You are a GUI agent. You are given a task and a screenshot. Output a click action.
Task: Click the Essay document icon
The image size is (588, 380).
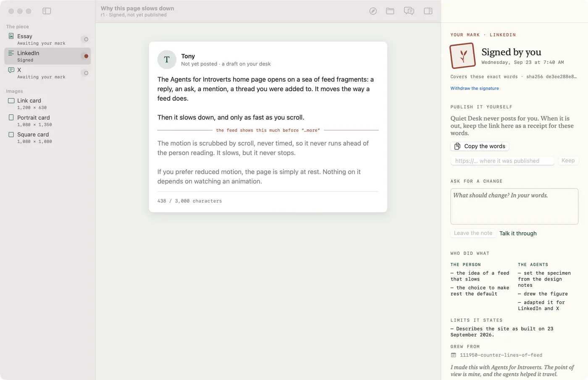pos(11,36)
